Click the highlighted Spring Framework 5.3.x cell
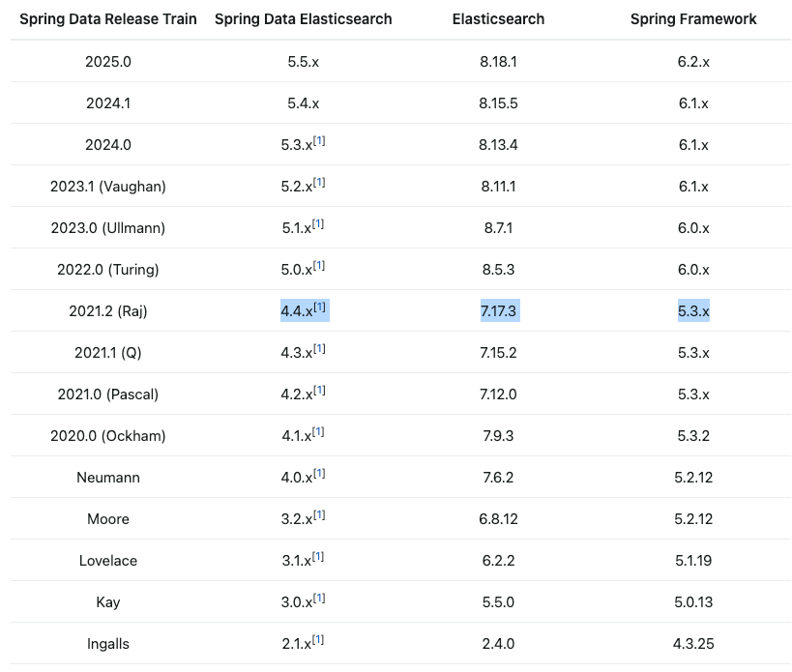The width and height of the screenshot is (792, 672). click(x=693, y=311)
